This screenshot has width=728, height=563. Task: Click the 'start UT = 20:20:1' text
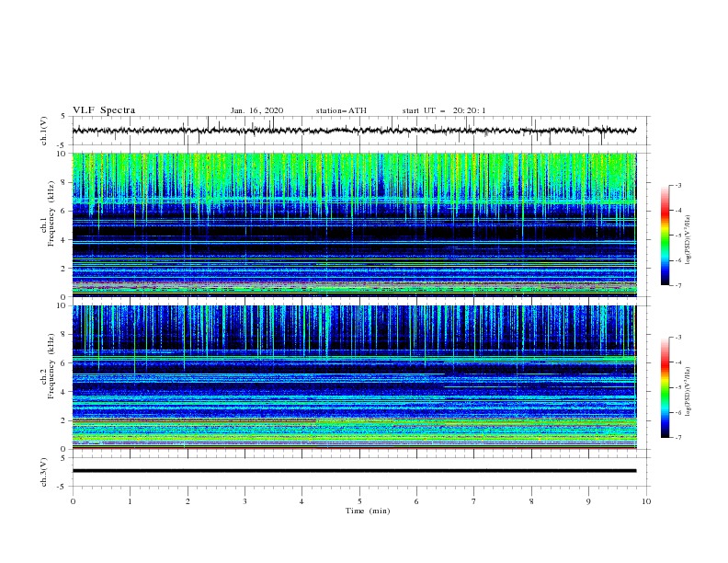pyautogui.click(x=444, y=110)
